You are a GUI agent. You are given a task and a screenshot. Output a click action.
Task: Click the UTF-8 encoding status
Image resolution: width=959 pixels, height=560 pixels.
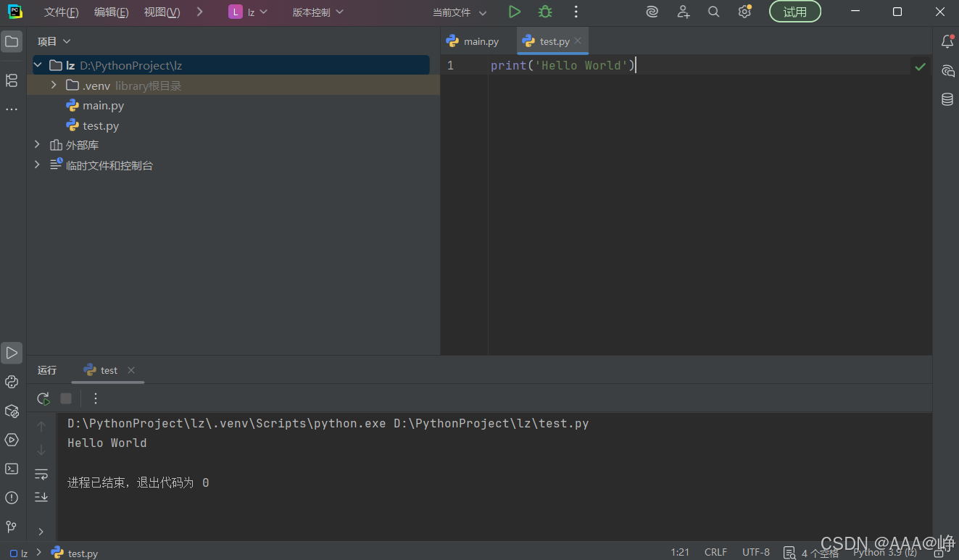click(756, 552)
